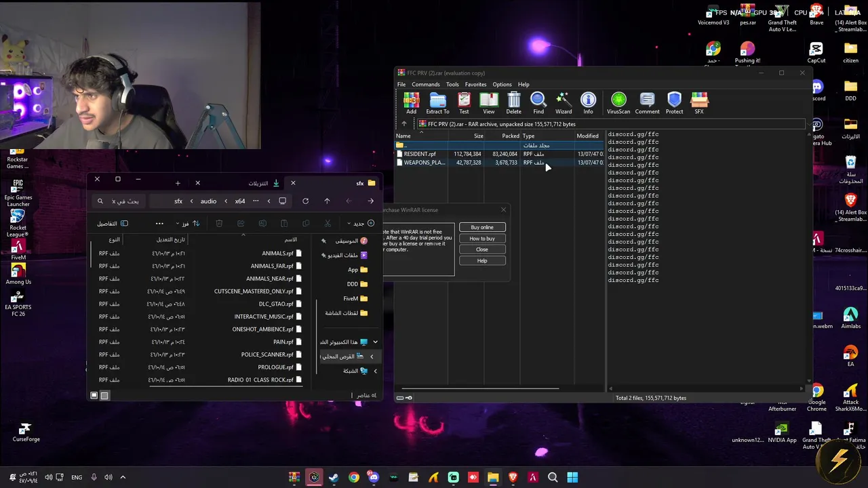Screen dimensions: 868x488
Task: Select WEAPONS_PLA... file in WinRAR
Action: (498, 163)
